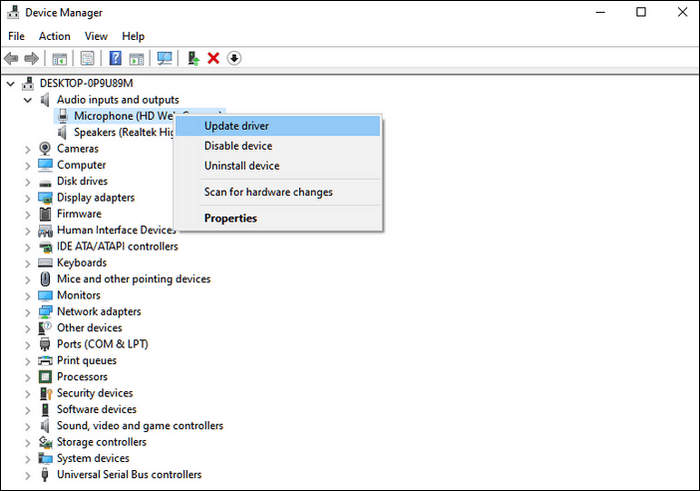
Task: Select the 'Processors' tree label
Action: (82, 377)
